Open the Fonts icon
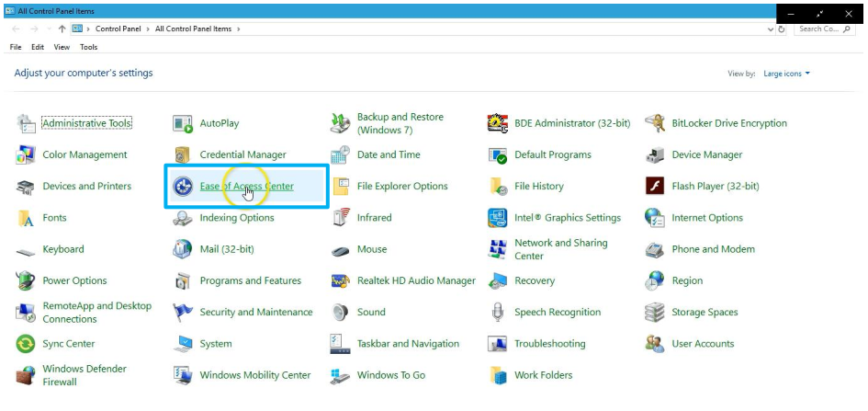This screenshot has height=411, width=868. click(x=26, y=218)
